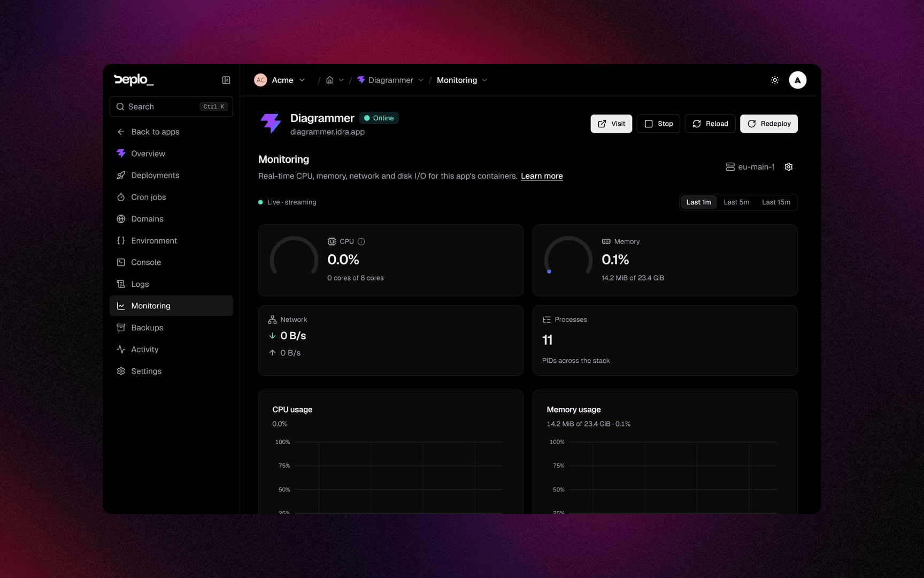Image resolution: width=924 pixels, height=578 pixels.
Task: Select Monitoring in sidebar
Action: coord(171,306)
